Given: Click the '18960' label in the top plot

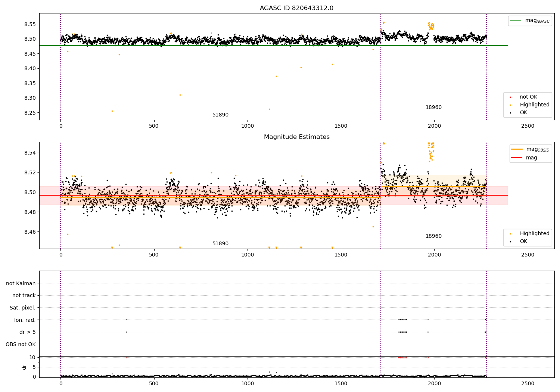Looking at the screenshot, I should point(433,108).
